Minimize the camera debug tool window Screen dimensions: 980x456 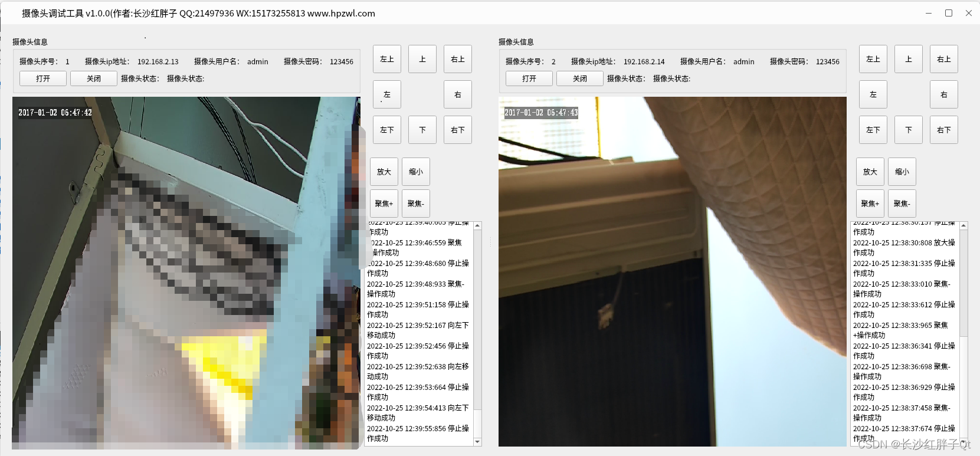pyautogui.click(x=929, y=13)
